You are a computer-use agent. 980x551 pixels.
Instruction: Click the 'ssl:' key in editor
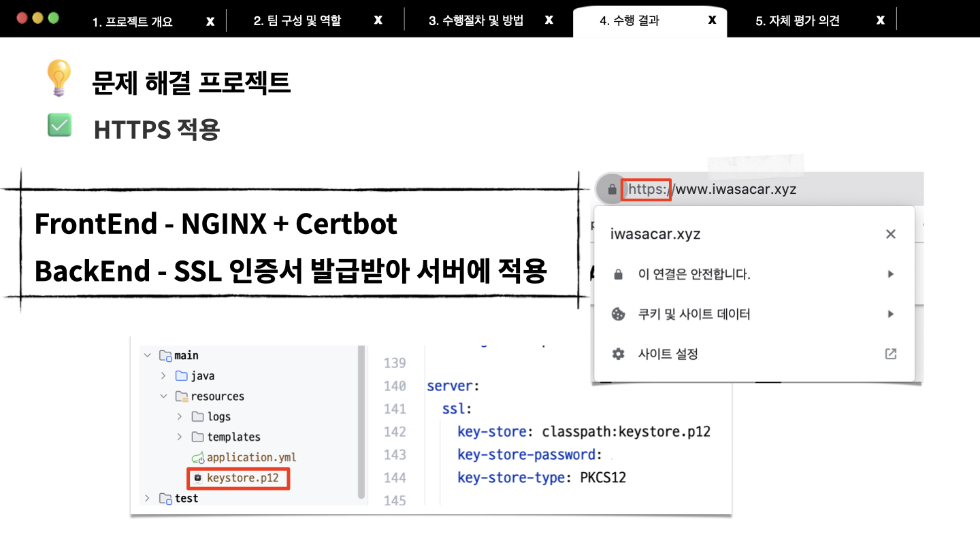click(x=457, y=409)
